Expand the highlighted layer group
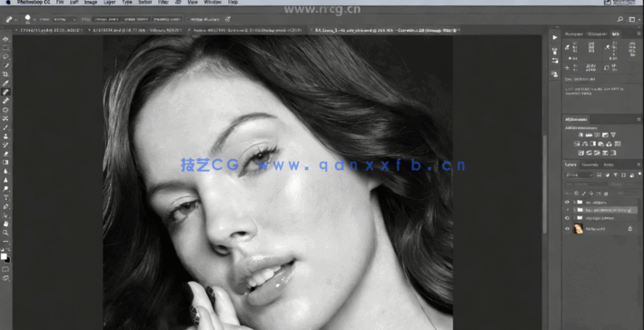 tap(575, 210)
